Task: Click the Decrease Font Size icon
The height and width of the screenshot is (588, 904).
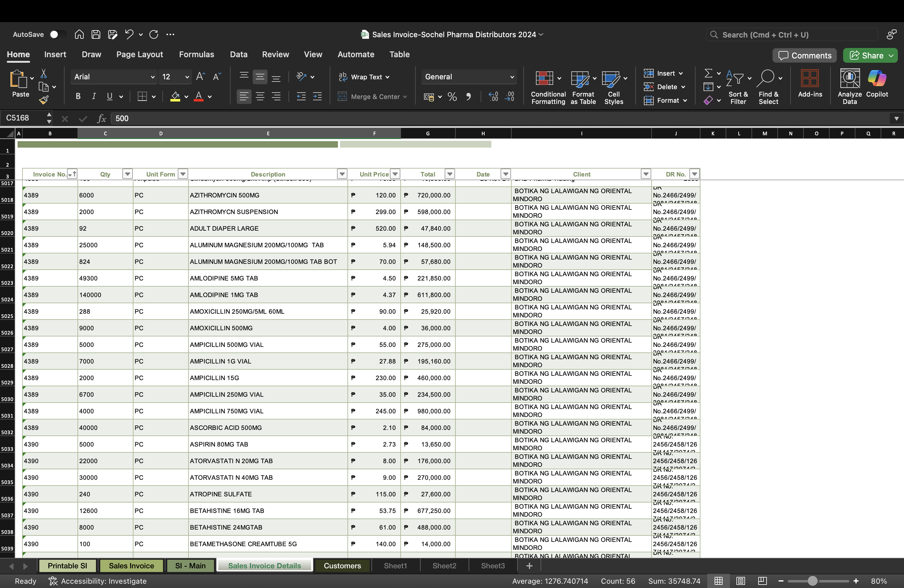Action: 217,77
